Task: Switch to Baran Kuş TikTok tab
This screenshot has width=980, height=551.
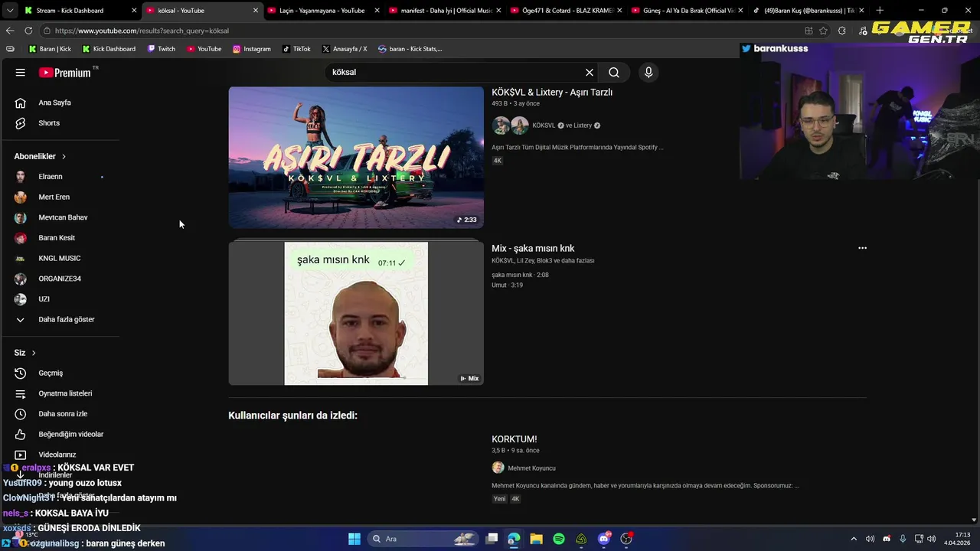Action: [x=808, y=10]
